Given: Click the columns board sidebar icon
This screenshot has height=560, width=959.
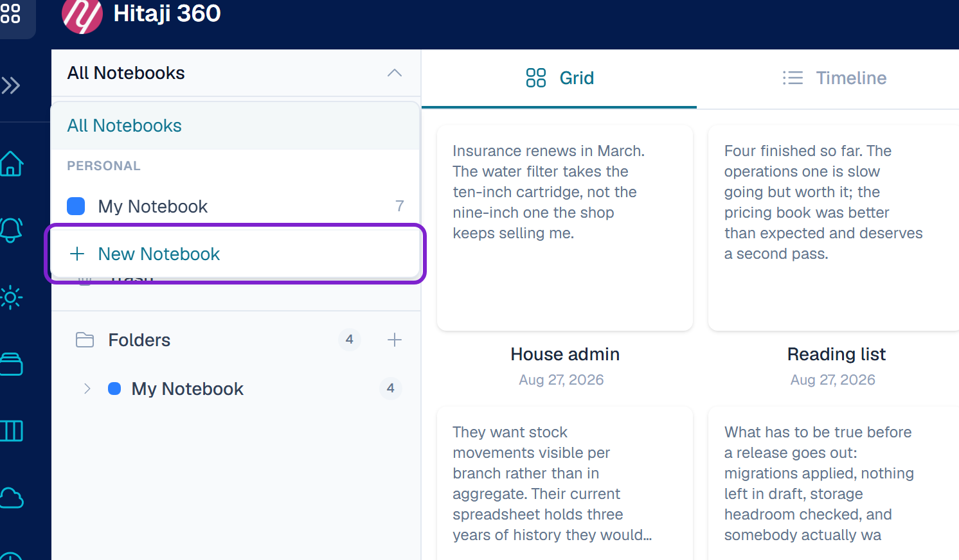Looking at the screenshot, I should click(12, 430).
